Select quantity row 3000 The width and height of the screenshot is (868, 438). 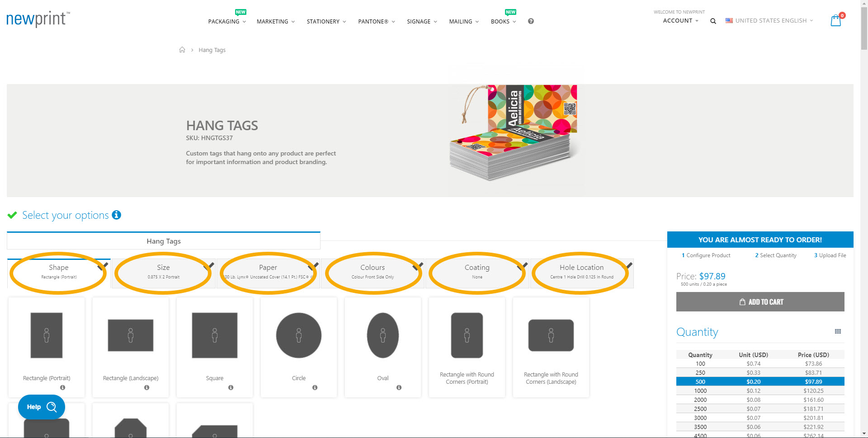point(760,418)
